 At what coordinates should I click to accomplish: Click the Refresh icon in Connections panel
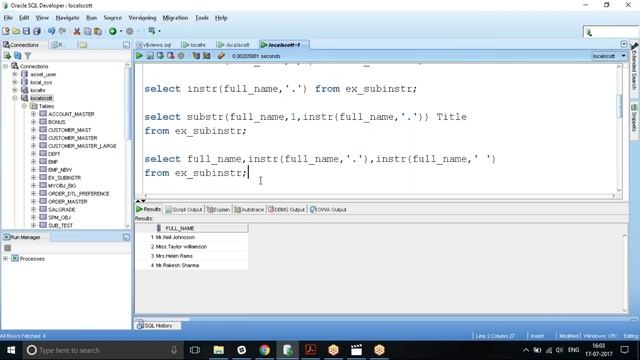tap(18, 56)
